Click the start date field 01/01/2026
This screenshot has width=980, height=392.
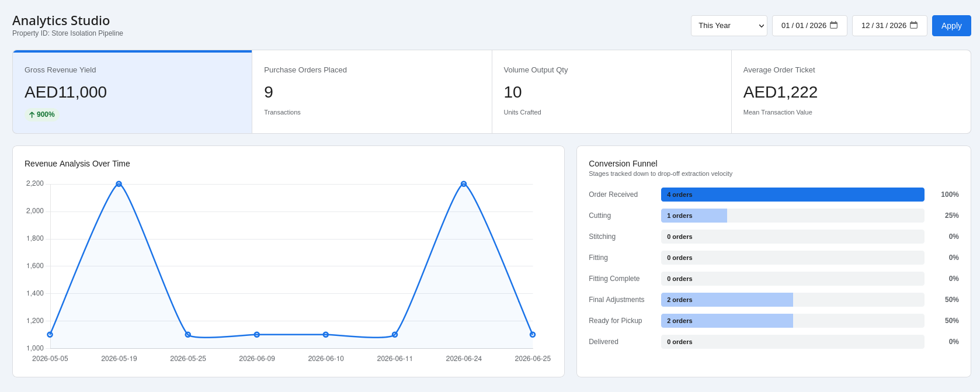pyautogui.click(x=809, y=26)
